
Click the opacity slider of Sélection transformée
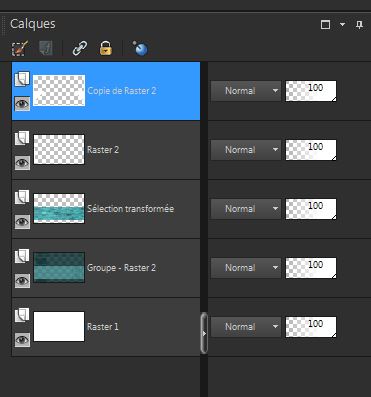tap(311, 209)
